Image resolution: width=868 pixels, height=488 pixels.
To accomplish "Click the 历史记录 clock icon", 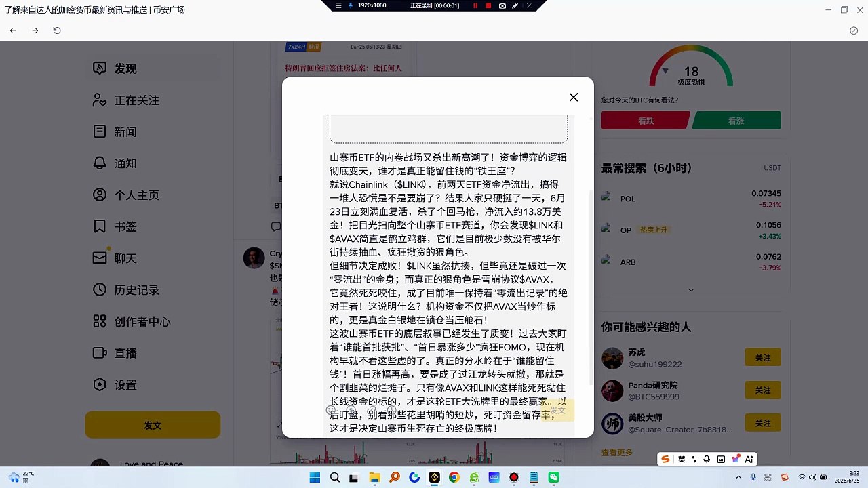I will pyautogui.click(x=100, y=290).
